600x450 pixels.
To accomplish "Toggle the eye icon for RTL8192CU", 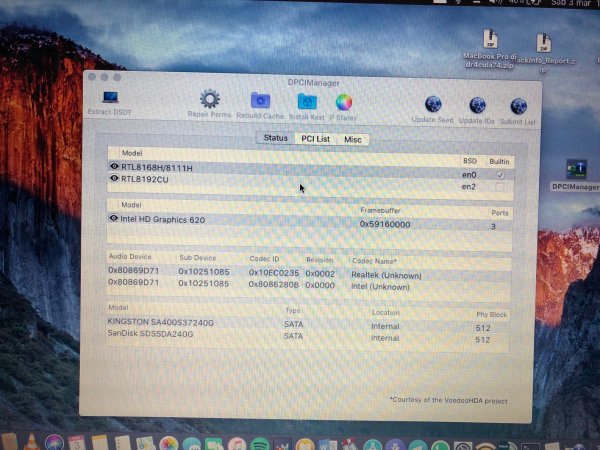I will click(x=114, y=178).
